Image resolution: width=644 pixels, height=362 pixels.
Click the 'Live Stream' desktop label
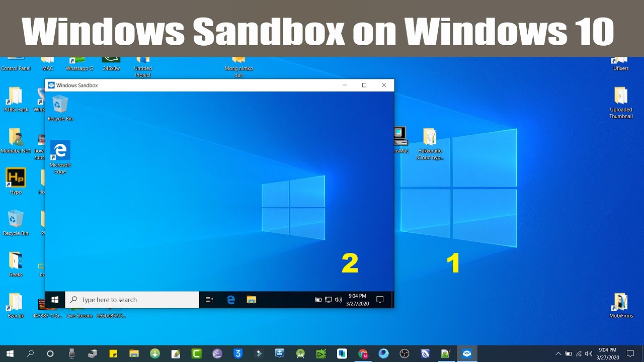[79, 316]
